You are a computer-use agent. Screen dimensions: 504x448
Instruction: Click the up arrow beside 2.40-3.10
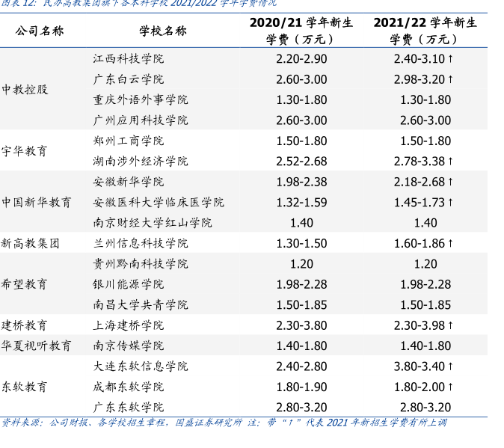point(451,58)
